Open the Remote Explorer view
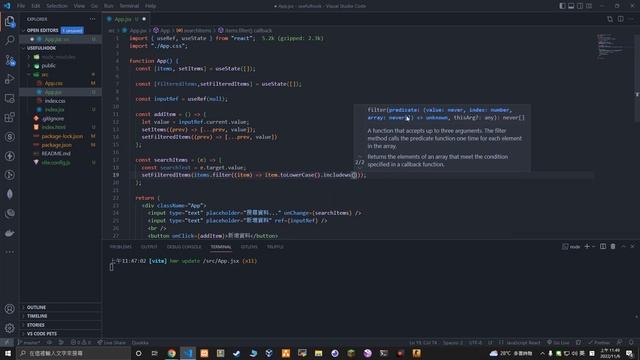640x360 pixels. tap(9, 98)
